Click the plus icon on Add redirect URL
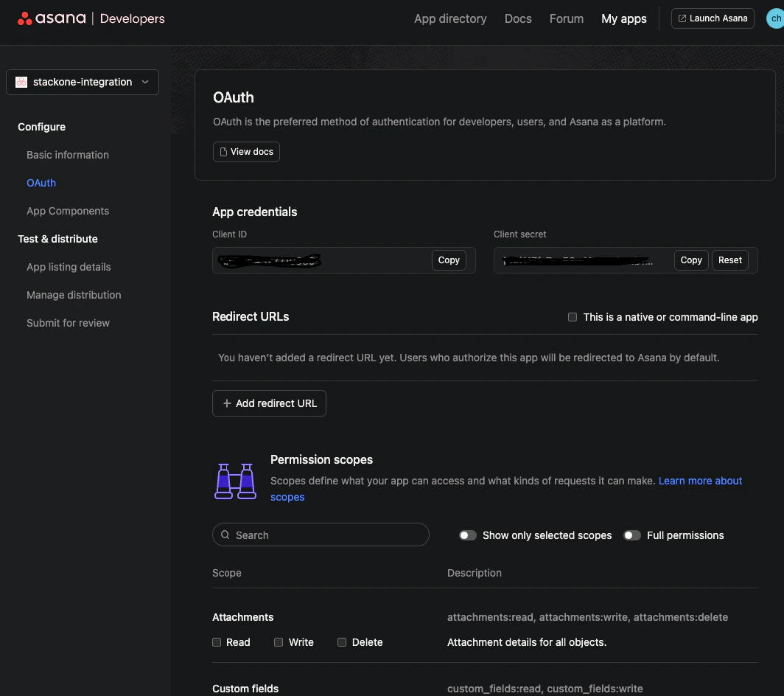 (x=228, y=403)
